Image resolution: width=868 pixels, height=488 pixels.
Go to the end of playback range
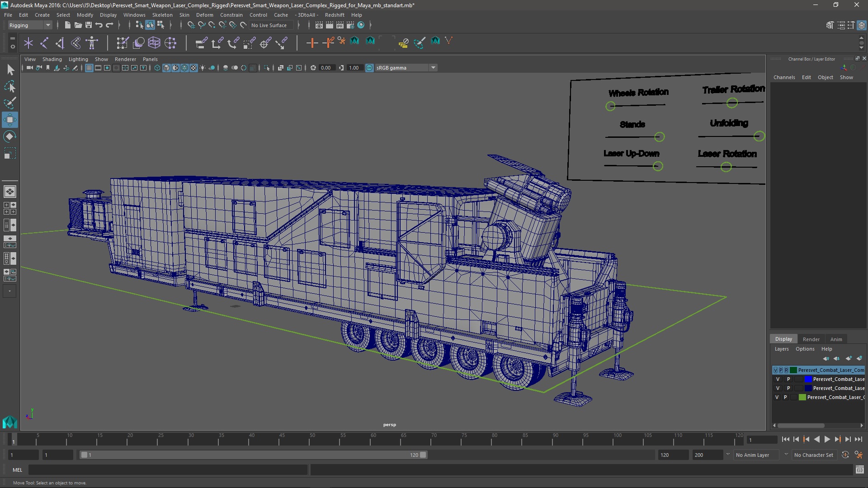pyautogui.click(x=858, y=439)
